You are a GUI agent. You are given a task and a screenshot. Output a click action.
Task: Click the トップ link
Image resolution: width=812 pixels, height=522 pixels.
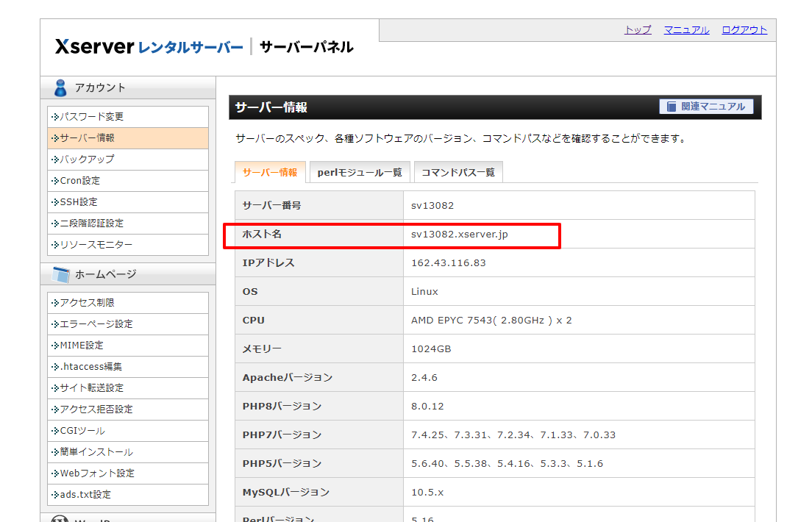pos(637,30)
